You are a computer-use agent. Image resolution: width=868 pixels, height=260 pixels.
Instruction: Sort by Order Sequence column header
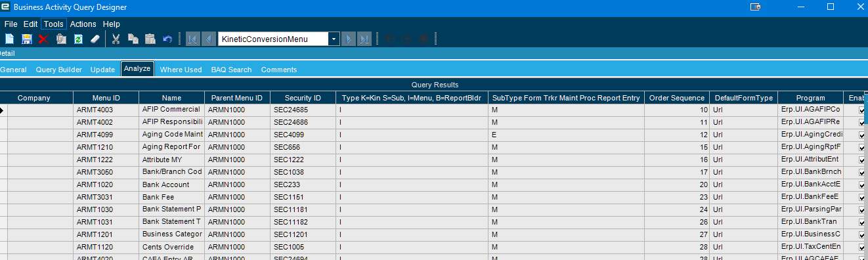[677, 98]
